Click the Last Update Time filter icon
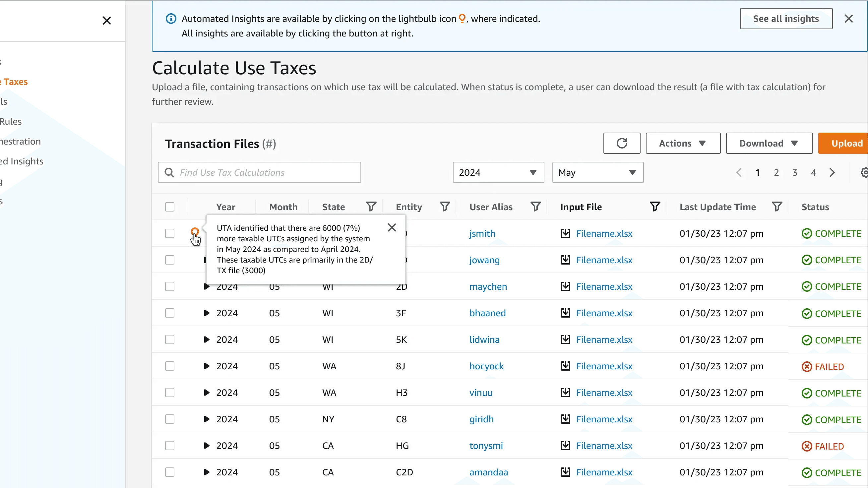The height and width of the screenshot is (488, 868). tap(777, 207)
